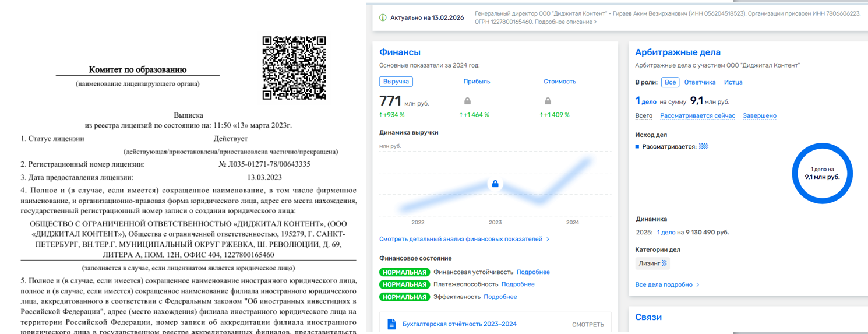Filter cases by Ответчика role
868x334 pixels.
(x=700, y=82)
